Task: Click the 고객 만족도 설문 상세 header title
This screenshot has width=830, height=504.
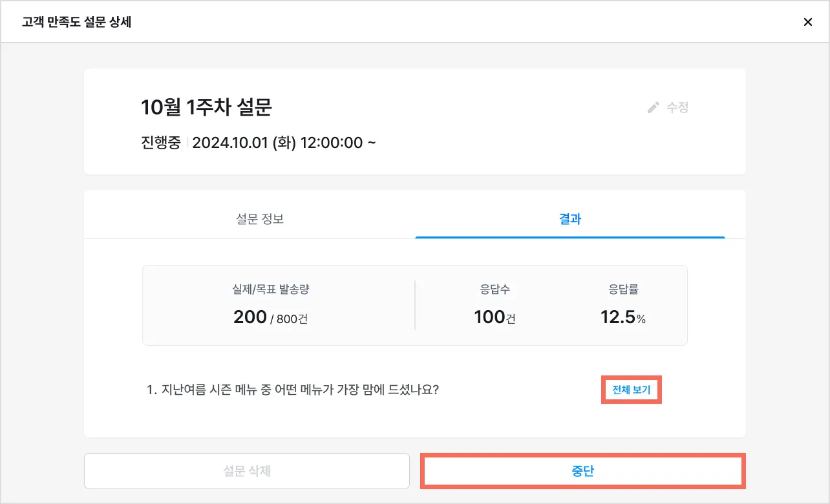Action: pos(77,22)
